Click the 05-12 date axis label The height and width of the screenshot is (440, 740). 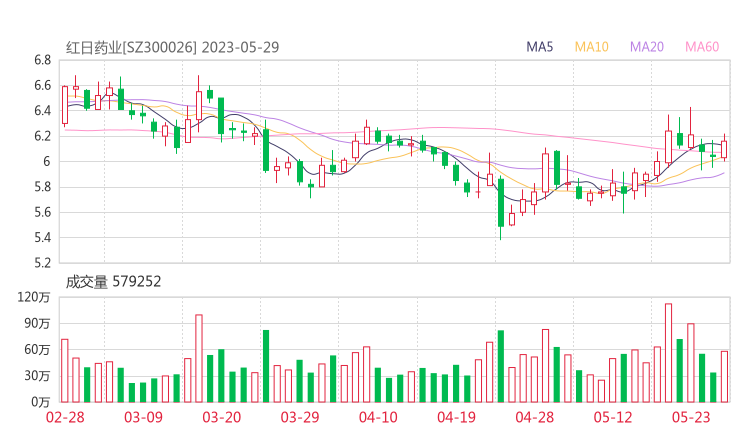[613, 417]
